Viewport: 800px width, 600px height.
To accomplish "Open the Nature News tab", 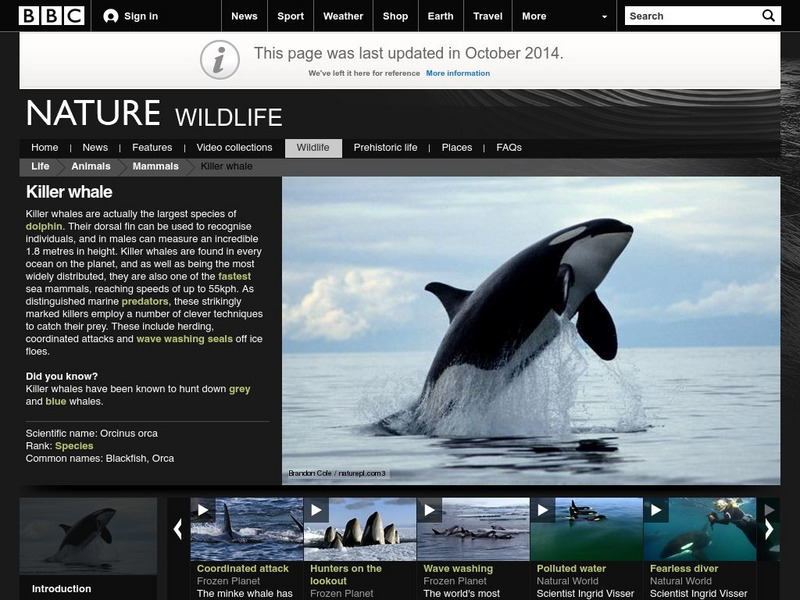I will pyautogui.click(x=95, y=147).
